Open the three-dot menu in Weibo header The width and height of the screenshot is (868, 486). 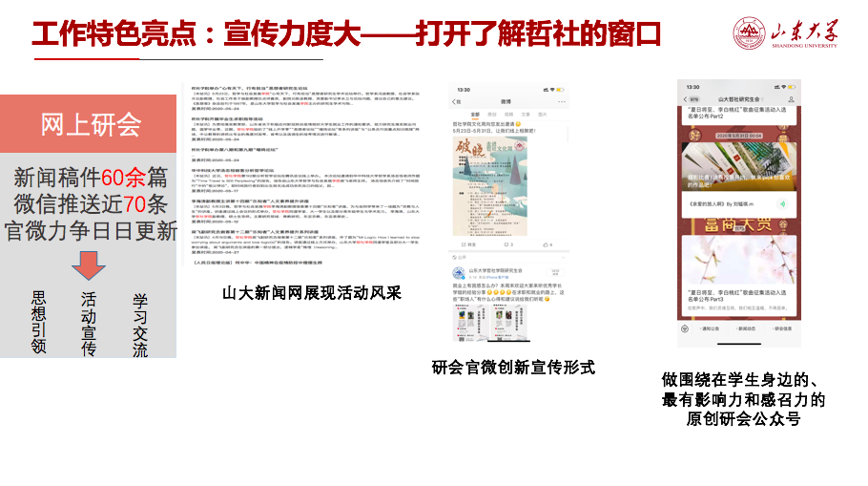pos(562,100)
